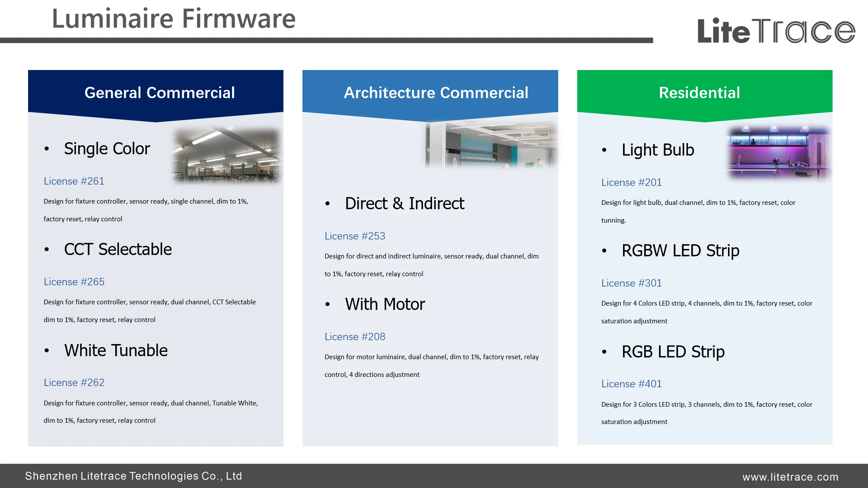Screen dimensions: 868x488
Task: Click the office architecture photo
Action: pyautogui.click(x=491, y=145)
